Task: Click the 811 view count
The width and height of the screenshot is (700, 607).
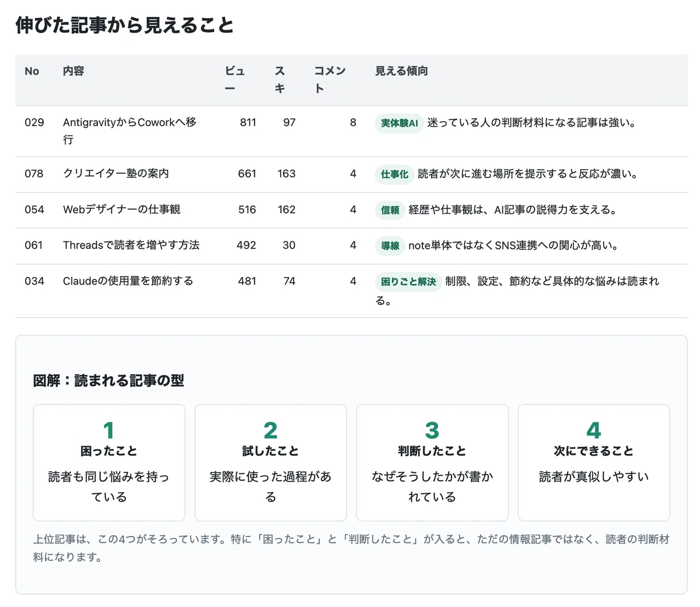Action: 248,122
